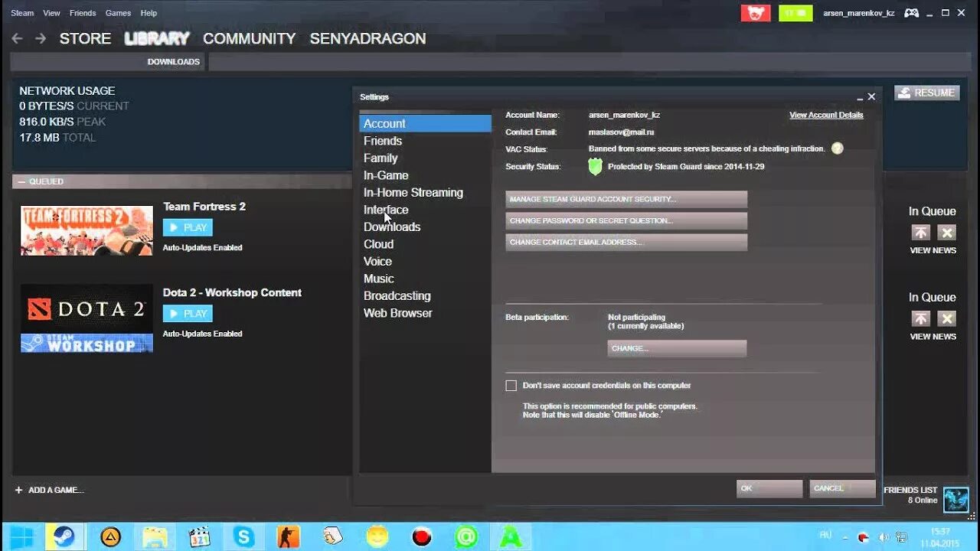Click arsen_marenkov_kz account name
Screen dimensions: 980x551
tap(858, 13)
